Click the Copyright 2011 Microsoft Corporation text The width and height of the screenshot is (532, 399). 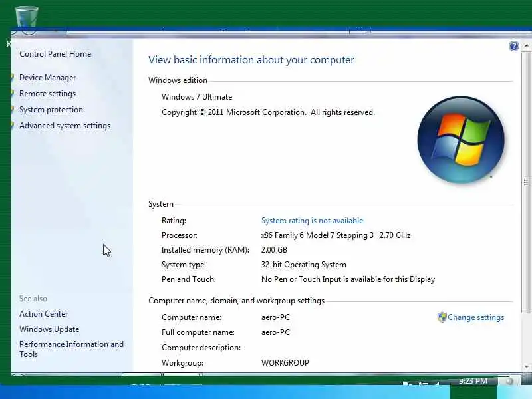point(268,112)
